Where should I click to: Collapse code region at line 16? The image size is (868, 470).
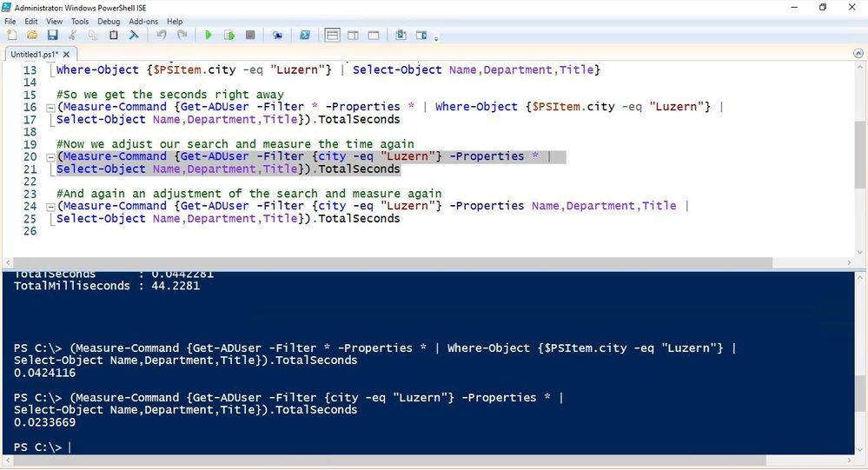point(50,108)
